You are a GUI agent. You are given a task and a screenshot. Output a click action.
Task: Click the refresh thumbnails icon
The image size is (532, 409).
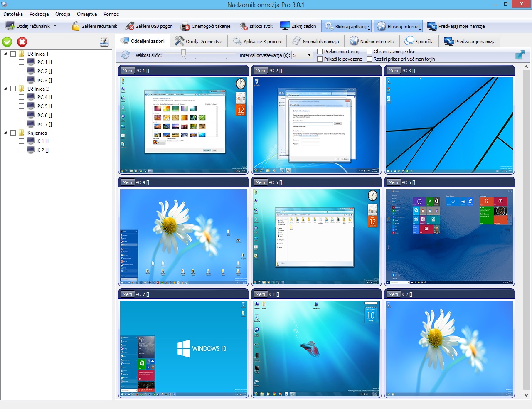125,55
